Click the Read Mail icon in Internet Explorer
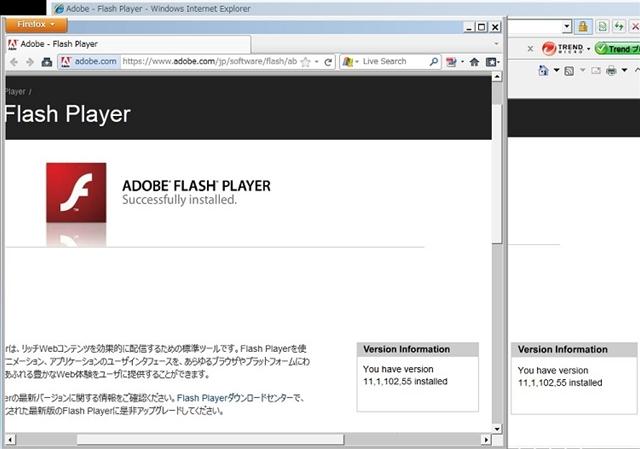 (596, 71)
